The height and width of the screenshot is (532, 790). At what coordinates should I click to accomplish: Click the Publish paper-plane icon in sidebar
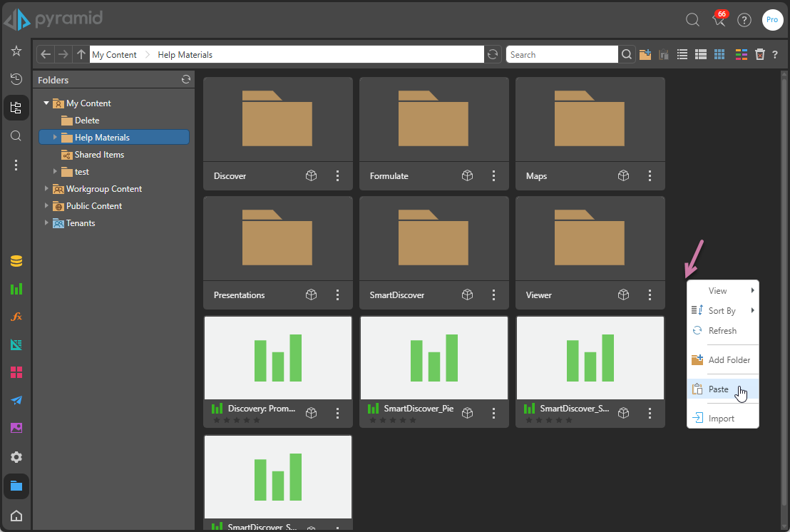click(16, 400)
